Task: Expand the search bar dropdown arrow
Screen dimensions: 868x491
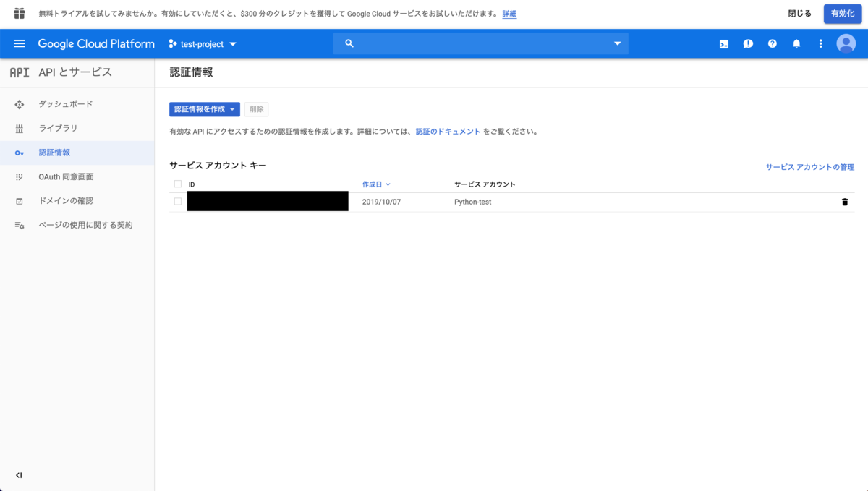Action: (x=617, y=43)
